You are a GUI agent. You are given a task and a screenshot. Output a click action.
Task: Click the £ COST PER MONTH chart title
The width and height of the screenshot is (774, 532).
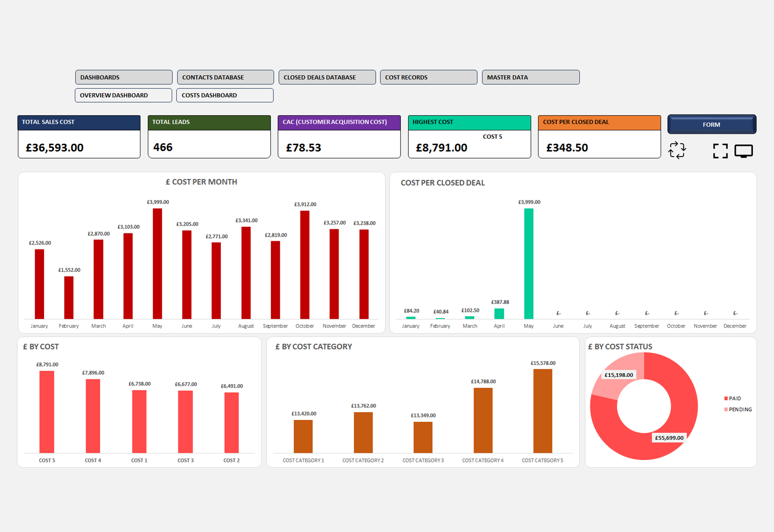pyautogui.click(x=201, y=182)
